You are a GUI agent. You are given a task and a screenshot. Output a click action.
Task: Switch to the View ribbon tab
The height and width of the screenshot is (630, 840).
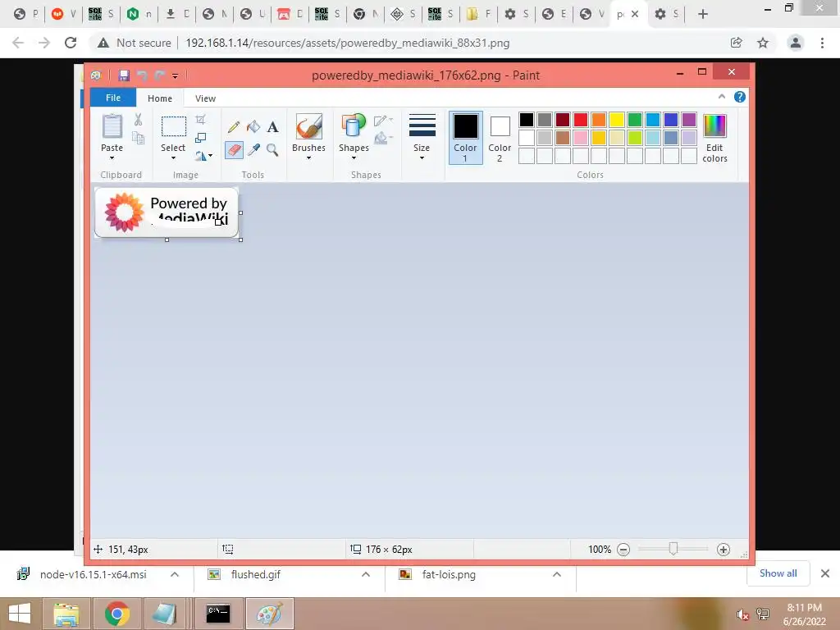[205, 98]
